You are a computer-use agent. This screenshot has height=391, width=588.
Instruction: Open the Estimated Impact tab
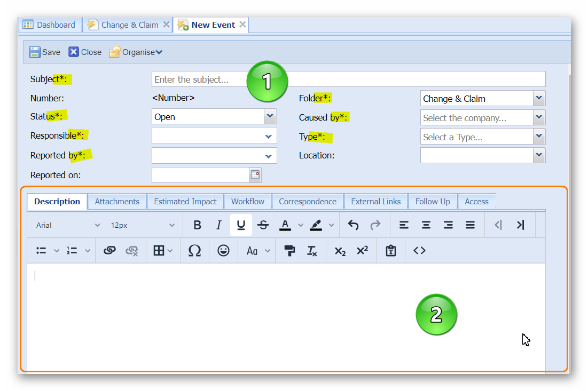185,201
